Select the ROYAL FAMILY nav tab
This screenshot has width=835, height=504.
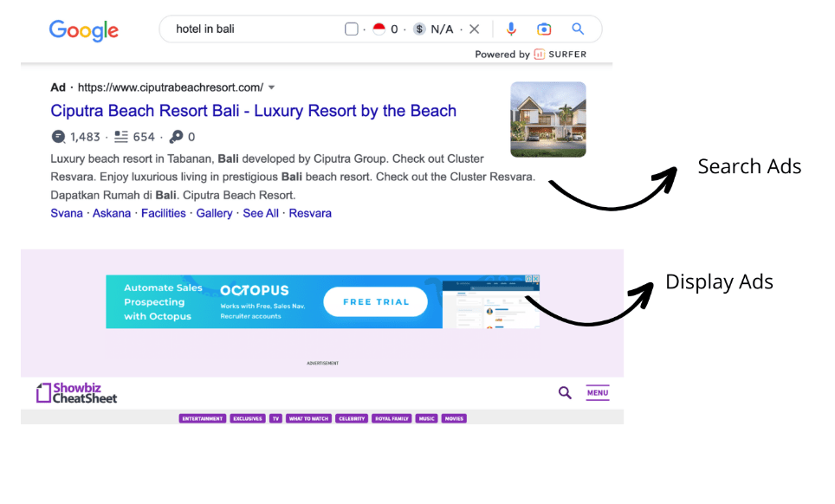[x=392, y=419]
